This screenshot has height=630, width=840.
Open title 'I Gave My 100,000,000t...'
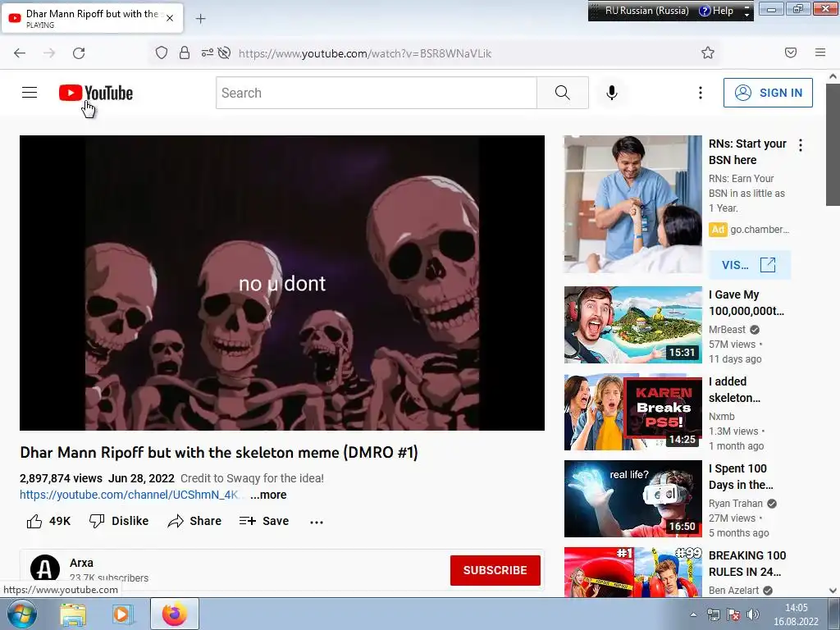click(746, 303)
